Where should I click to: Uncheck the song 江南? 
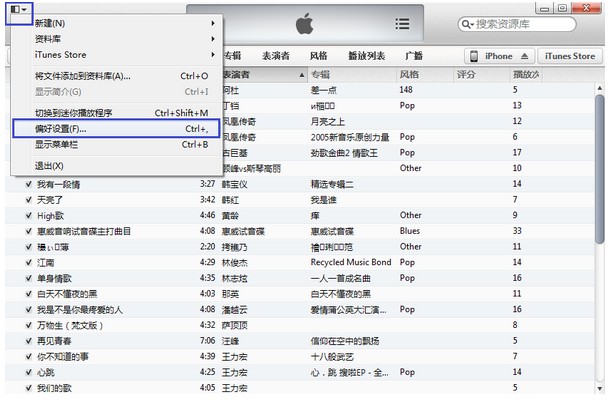(28, 263)
